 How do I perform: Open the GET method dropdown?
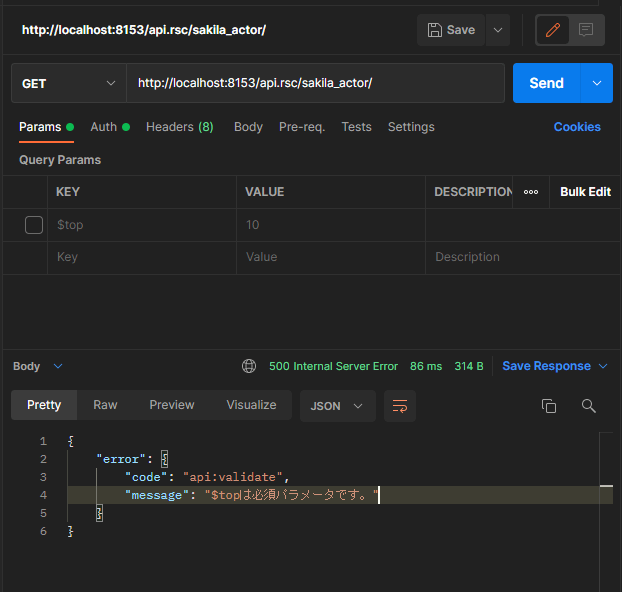point(68,83)
